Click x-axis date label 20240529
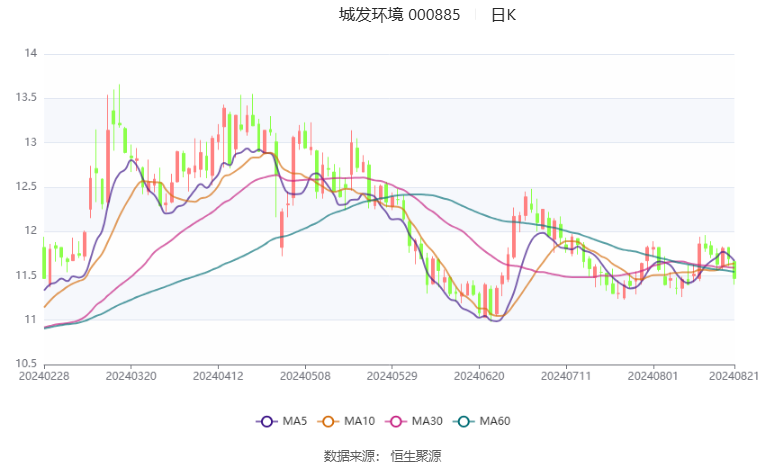Image resolution: width=765 pixels, height=465 pixels. (x=392, y=376)
